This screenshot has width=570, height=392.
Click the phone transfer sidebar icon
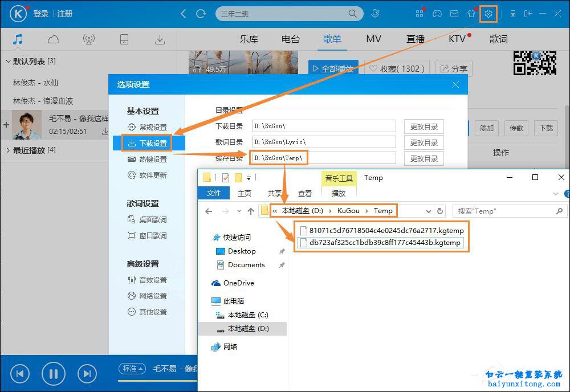pos(124,39)
